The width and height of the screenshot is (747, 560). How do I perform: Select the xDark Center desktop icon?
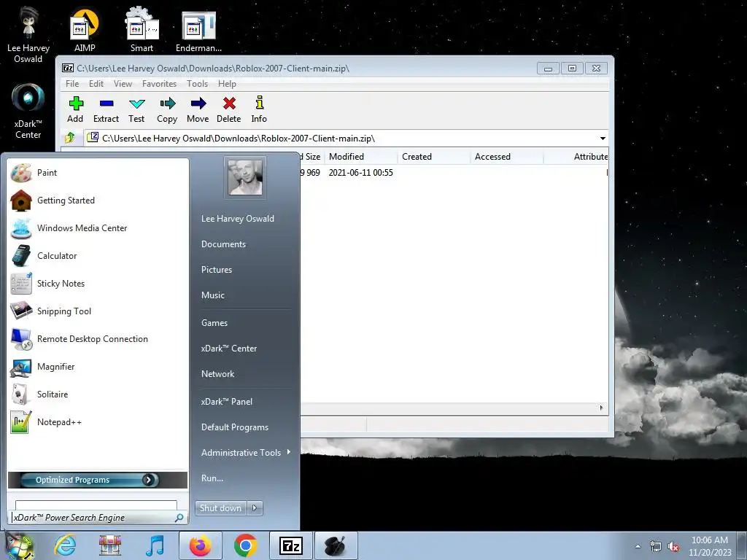(x=28, y=111)
